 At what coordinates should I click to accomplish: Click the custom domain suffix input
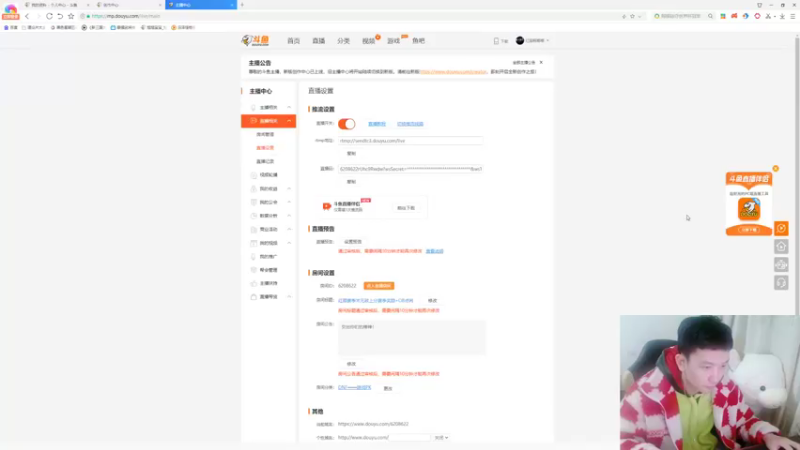(x=409, y=437)
